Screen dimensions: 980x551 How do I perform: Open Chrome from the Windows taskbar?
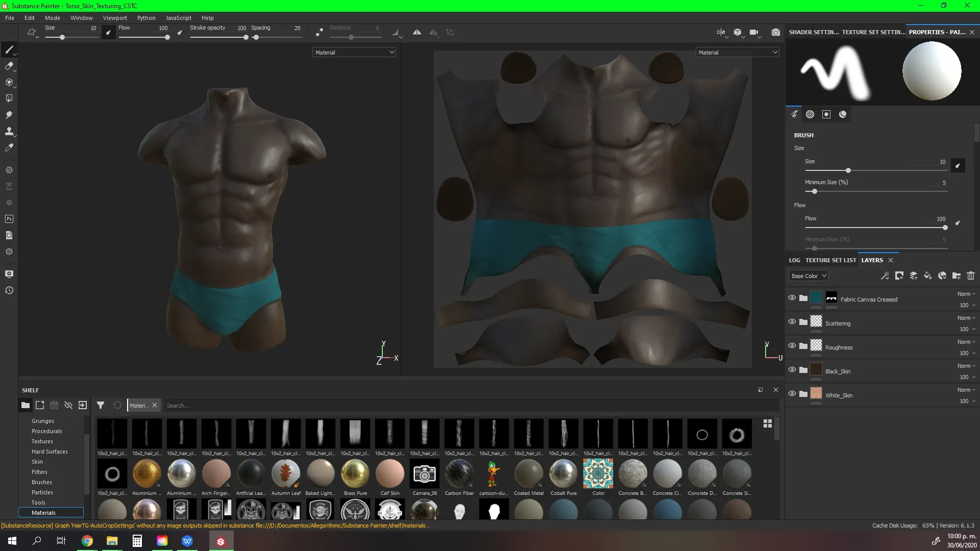[x=87, y=541]
